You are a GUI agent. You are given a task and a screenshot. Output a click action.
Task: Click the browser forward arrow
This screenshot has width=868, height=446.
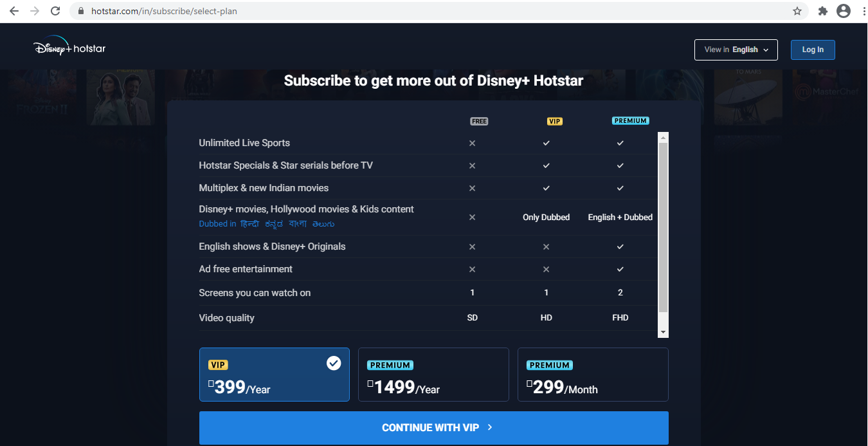pyautogui.click(x=35, y=11)
